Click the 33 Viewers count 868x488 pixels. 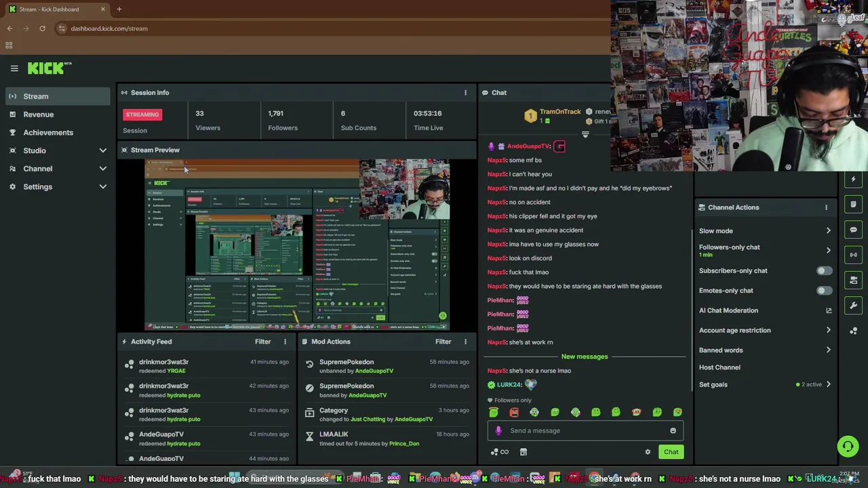(199, 113)
